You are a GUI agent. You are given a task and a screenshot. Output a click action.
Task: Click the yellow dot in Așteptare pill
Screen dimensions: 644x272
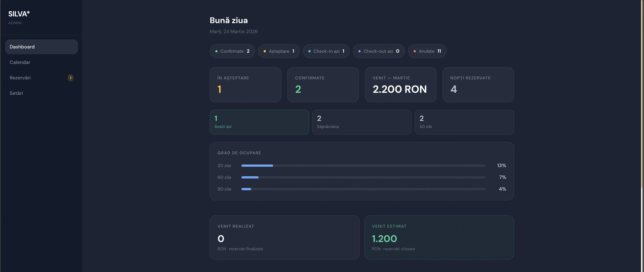pos(265,51)
